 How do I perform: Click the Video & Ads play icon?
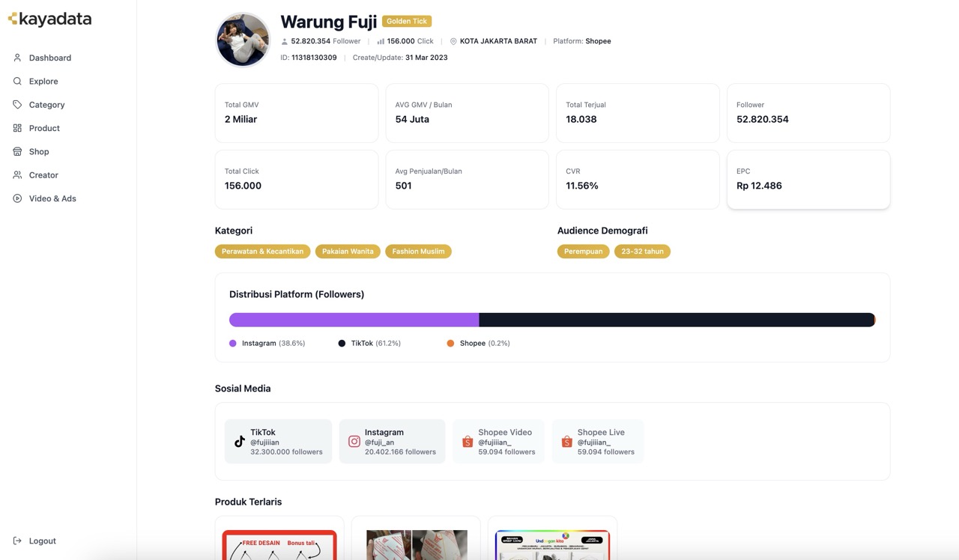(x=17, y=198)
